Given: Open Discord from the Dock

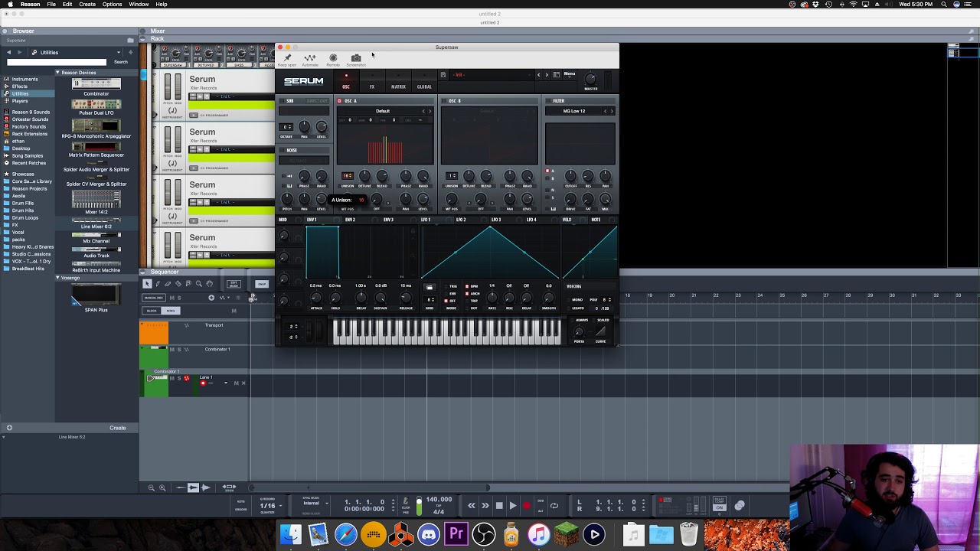Looking at the screenshot, I should point(429,534).
